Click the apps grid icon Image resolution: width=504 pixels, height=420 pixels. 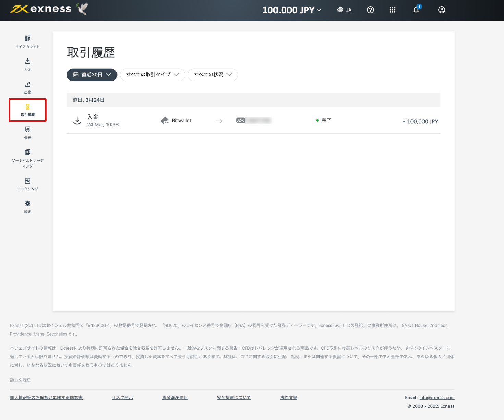[392, 10]
